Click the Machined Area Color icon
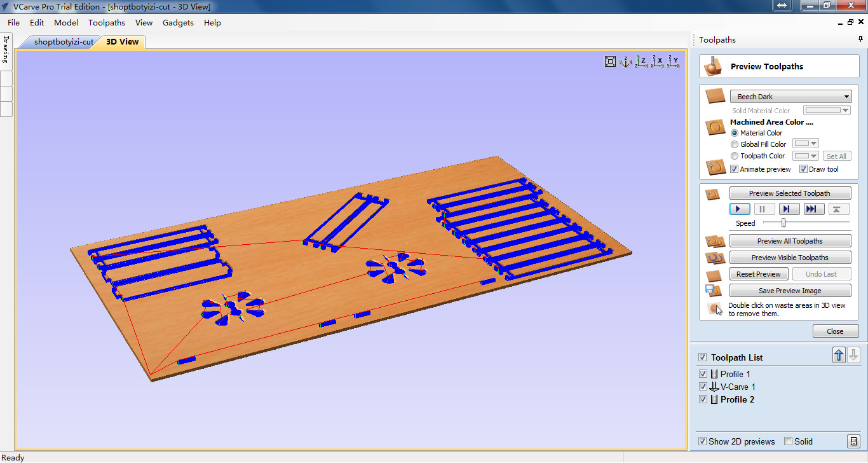868x463 pixels. pyautogui.click(x=715, y=127)
